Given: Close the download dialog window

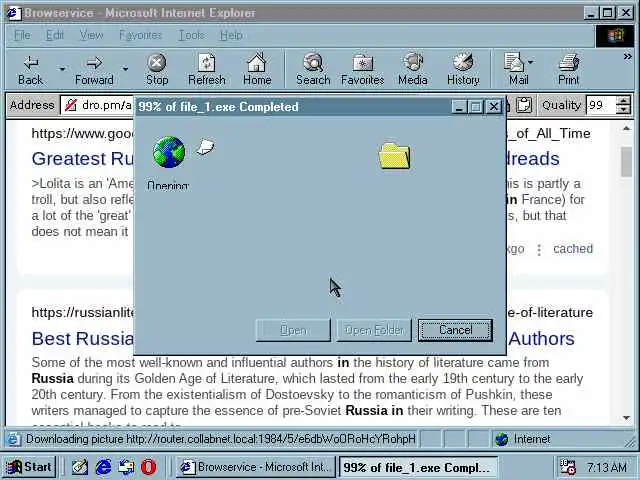Looking at the screenshot, I should pyautogui.click(x=494, y=107).
